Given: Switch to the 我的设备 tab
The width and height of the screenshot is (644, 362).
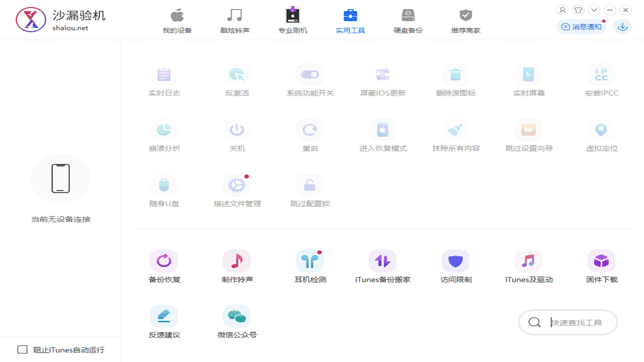Looking at the screenshot, I should pyautogui.click(x=177, y=21).
